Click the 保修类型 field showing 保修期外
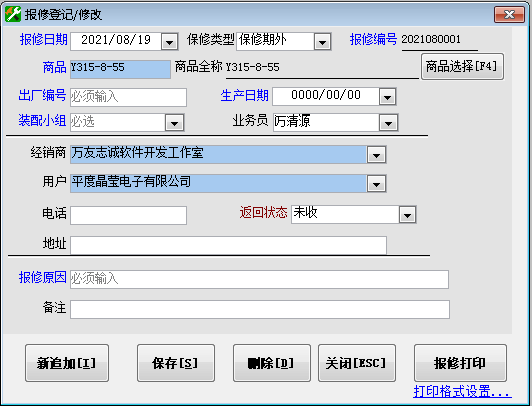The image size is (532, 406). click(275, 41)
